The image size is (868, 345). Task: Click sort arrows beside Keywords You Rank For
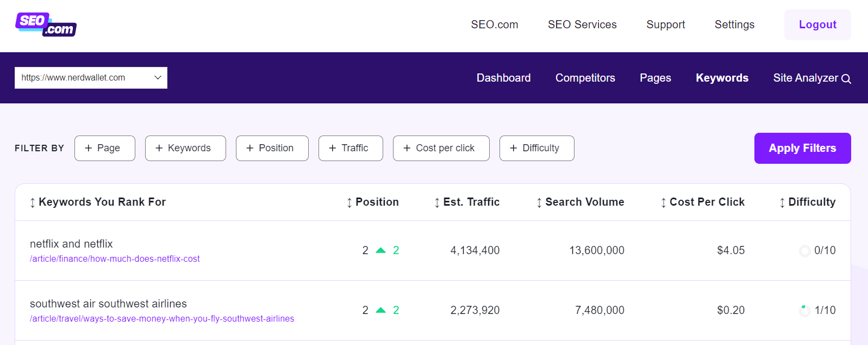pos(33,202)
